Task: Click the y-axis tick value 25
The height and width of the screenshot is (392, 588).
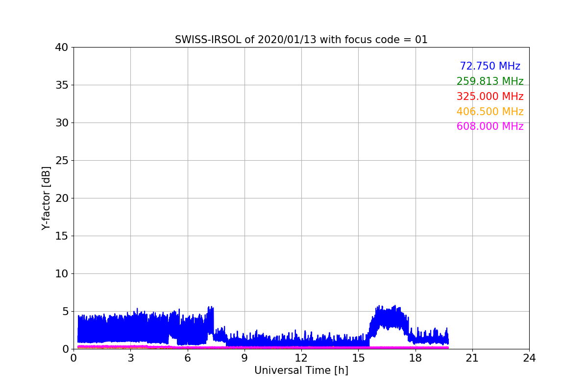Action: (x=62, y=161)
